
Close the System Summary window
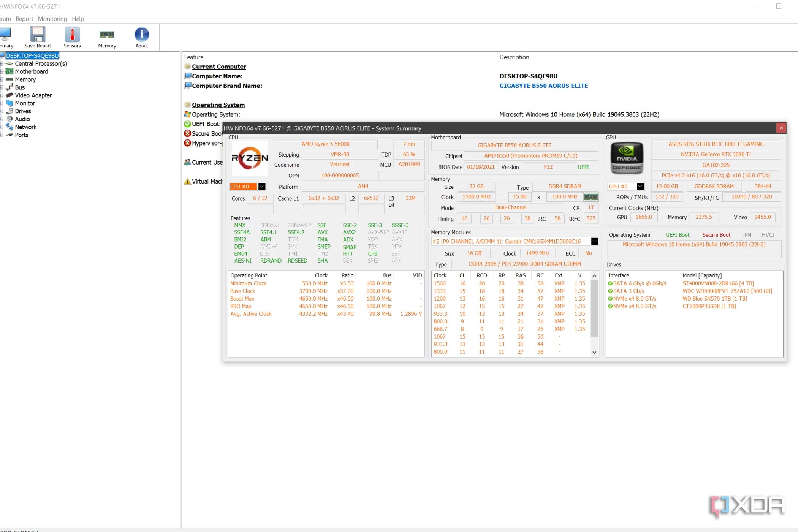pyautogui.click(x=781, y=128)
